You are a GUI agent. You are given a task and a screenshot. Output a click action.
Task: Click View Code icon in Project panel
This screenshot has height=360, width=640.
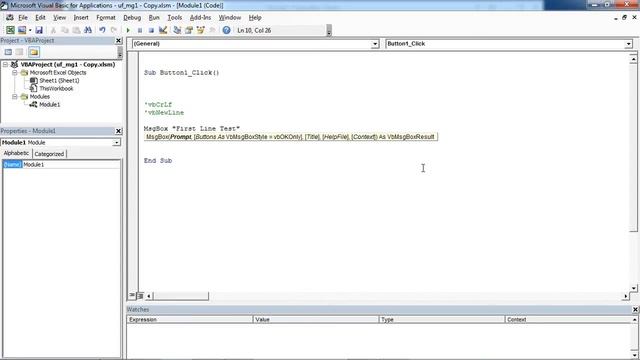(x=8, y=52)
